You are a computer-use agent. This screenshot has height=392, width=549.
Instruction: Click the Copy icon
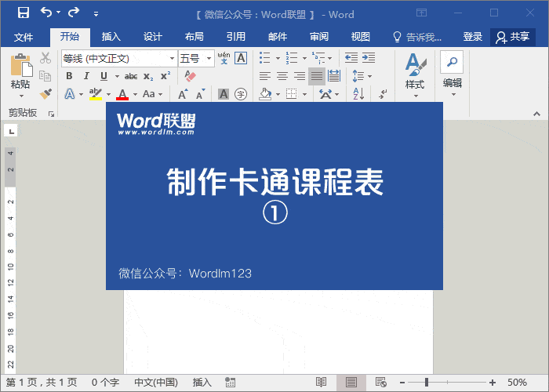tap(45, 76)
